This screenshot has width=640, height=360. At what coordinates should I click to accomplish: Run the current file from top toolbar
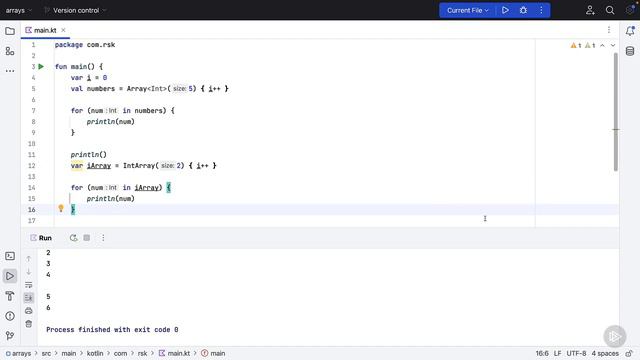pyautogui.click(x=505, y=10)
